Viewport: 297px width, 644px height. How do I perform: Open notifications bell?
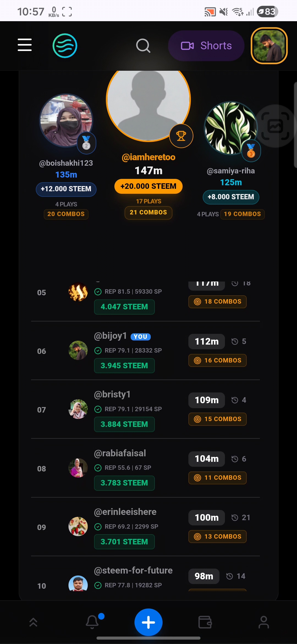[92, 622]
